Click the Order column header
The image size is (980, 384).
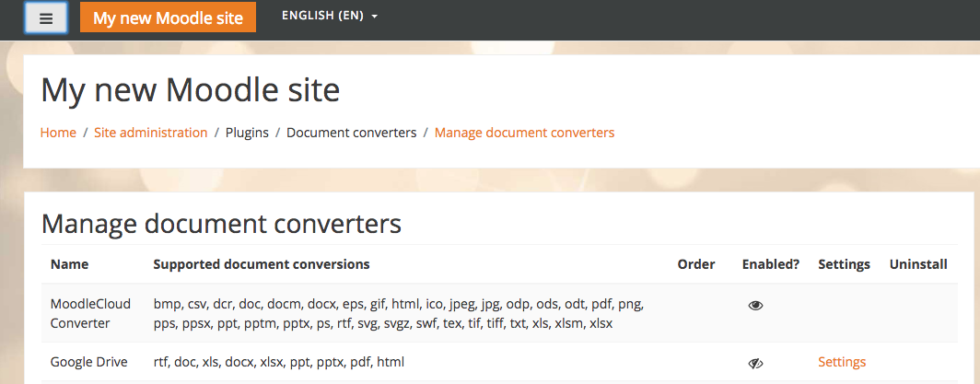(x=695, y=264)
